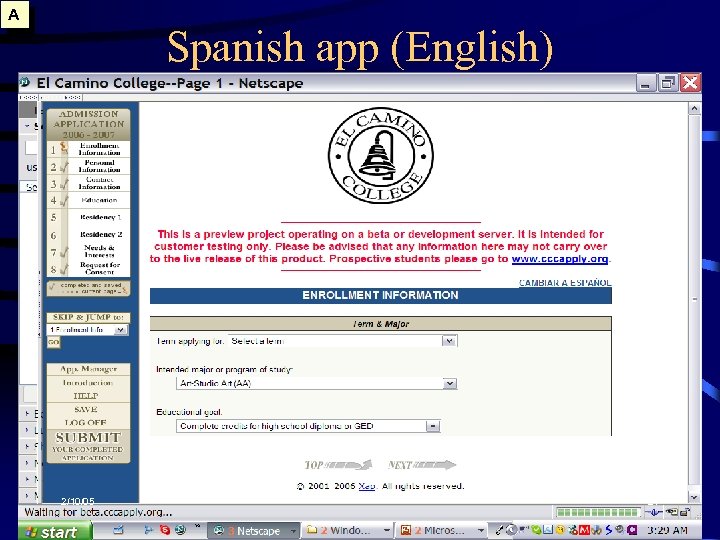Click SAVE in the sidebar panel
The width and height of the screenshot is (720, 540).
coord(86,409)
